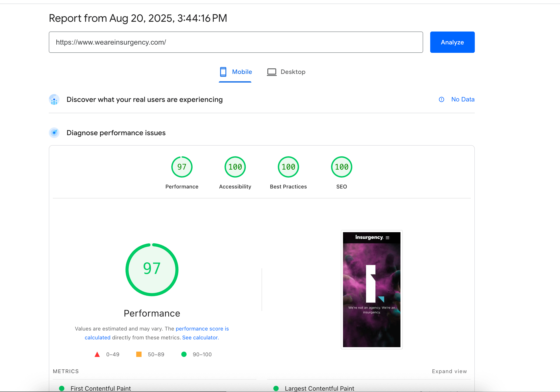Focus the URL input field
This screenshot has width=560, height=392.
point(236,42)
